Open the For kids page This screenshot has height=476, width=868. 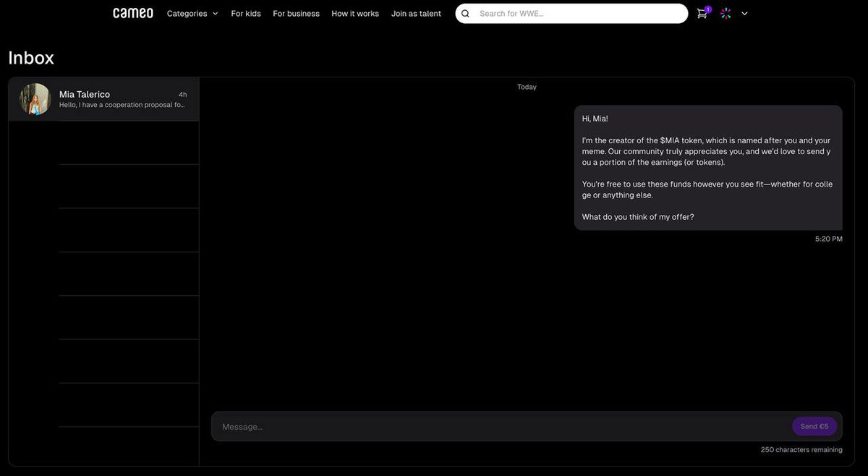click(246, 13)
